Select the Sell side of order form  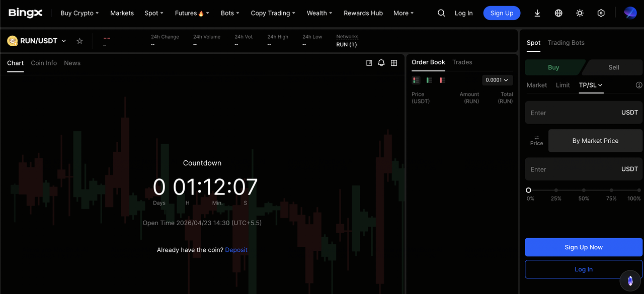[614, 67]
